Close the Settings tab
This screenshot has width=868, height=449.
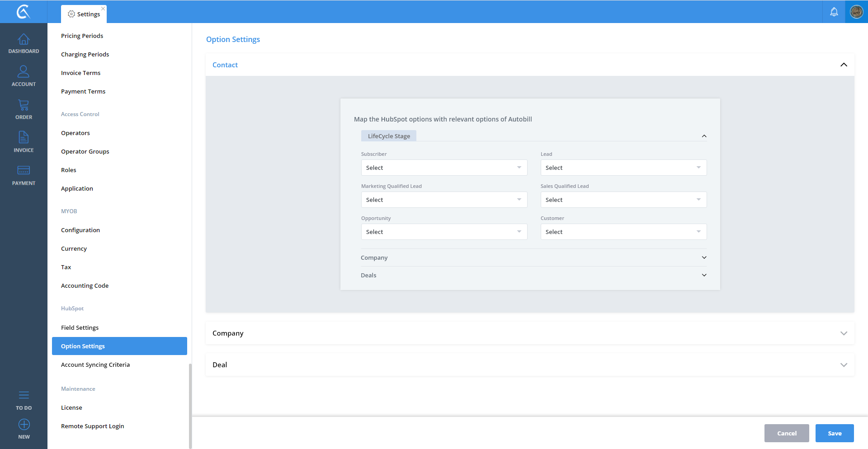pos(103,9)
